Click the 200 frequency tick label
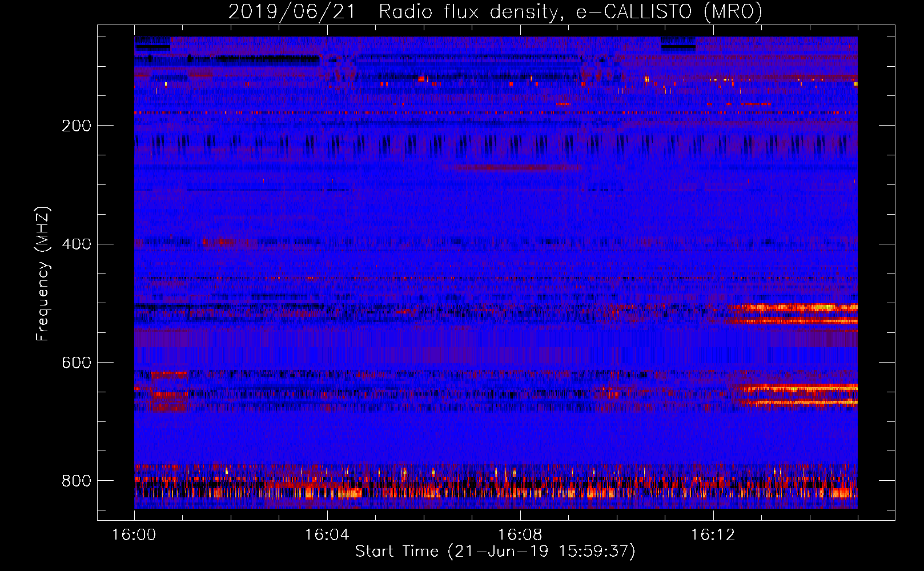924x571 pixels. [77, 126]
